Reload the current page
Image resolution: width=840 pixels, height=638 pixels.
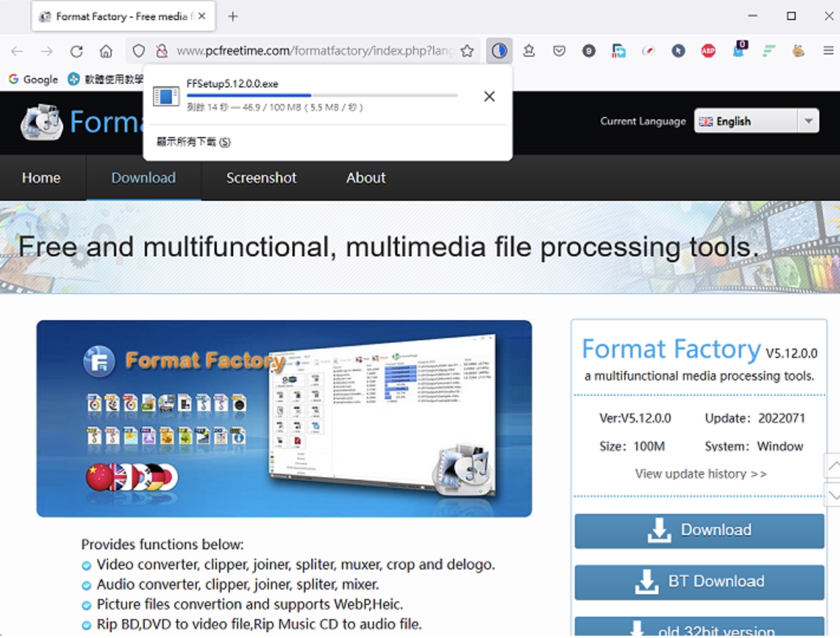pos(76,51)
